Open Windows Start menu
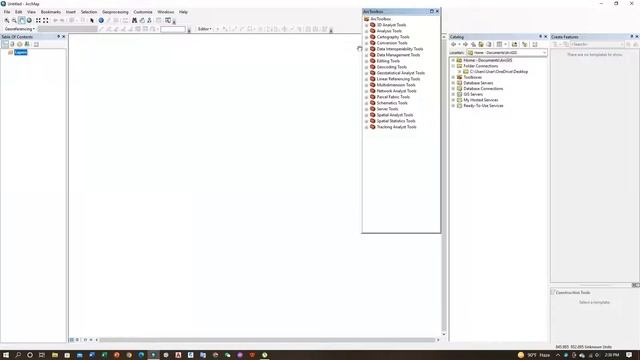Viewport: 640px width, 360px height. (6, 355)
